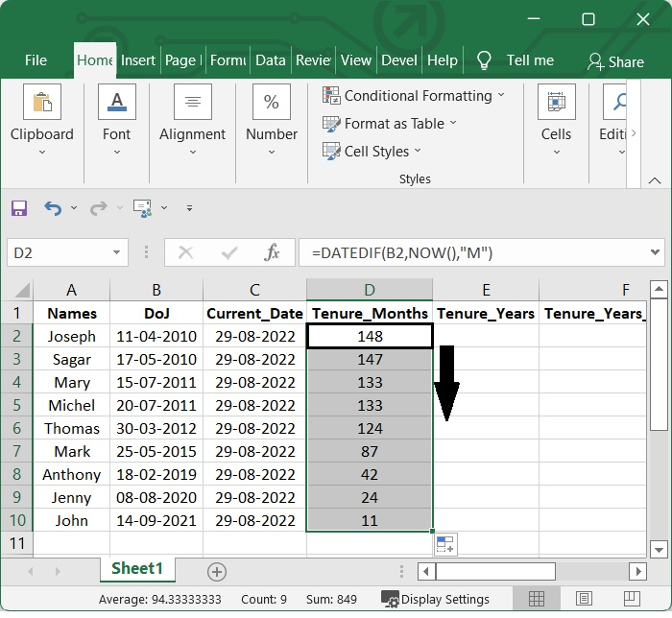Switch to Page Layout view in status bar
Screen dimensions: 672x618
coord(585,600)
